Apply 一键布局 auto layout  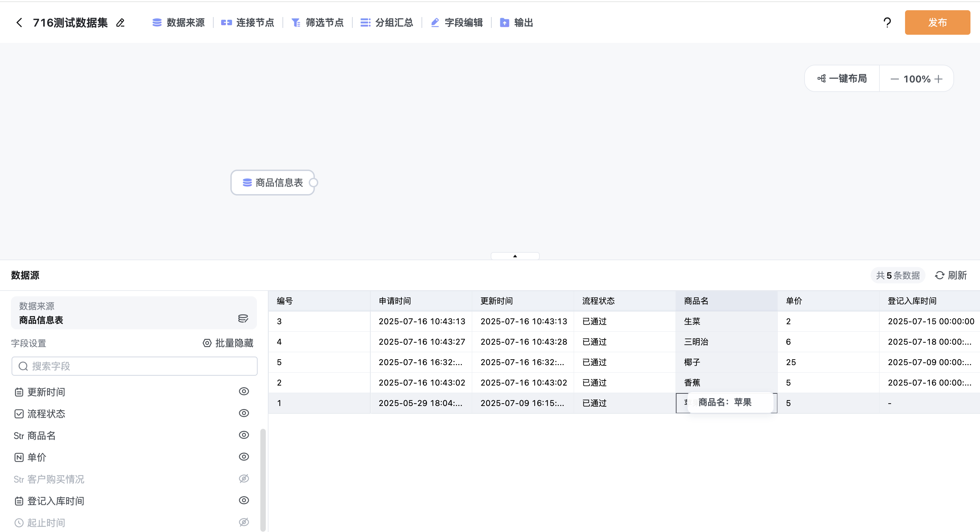[x=842, y=79]
